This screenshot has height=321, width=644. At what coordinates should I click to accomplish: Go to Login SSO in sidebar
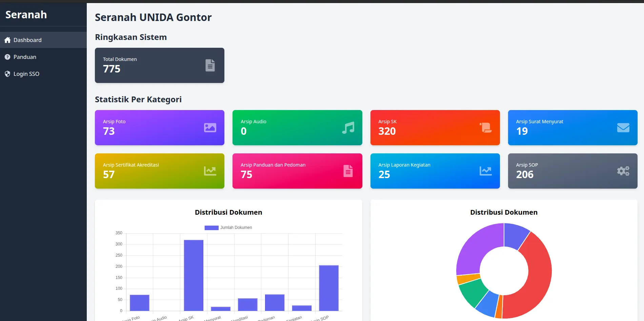click(x=26, y=74)
